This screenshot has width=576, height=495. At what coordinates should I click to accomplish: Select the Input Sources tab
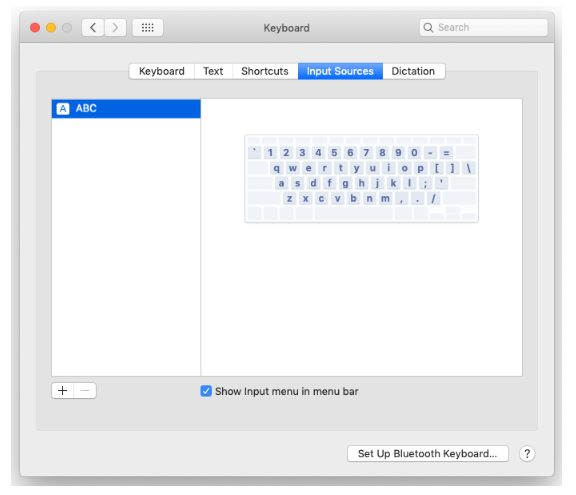(x=340, y=71)
